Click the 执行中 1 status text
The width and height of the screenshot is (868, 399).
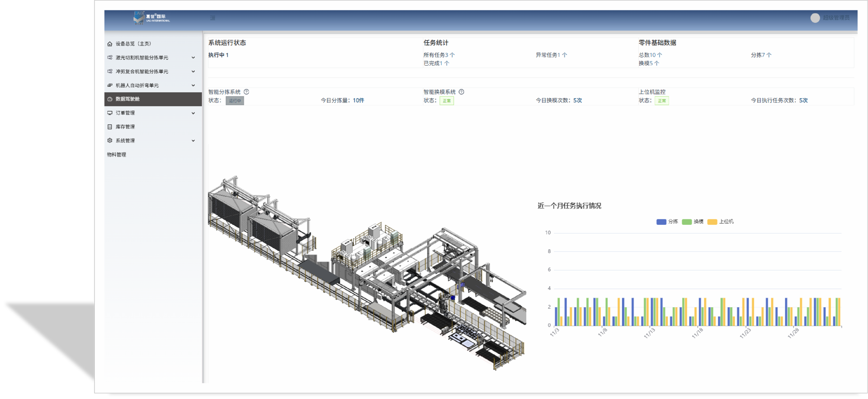coord(218,55)
